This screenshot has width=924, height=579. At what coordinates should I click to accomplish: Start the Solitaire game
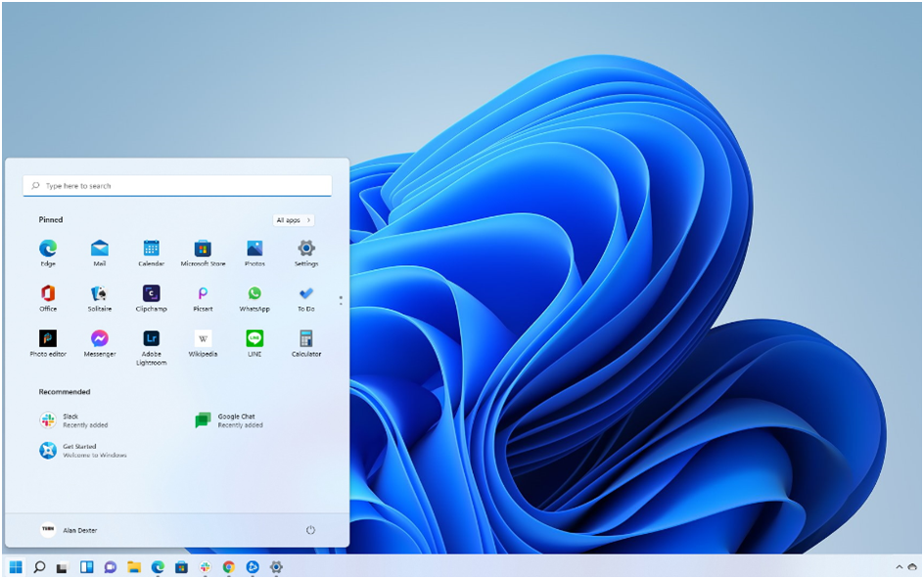click(99, 293)
